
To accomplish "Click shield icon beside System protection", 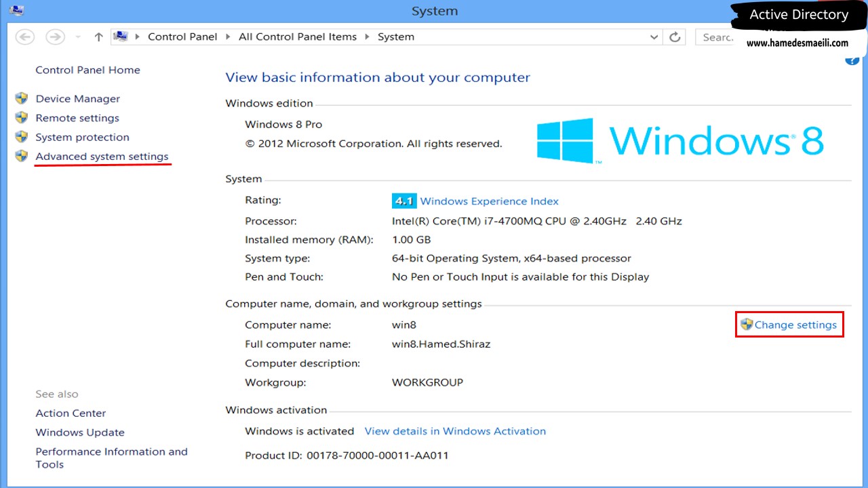I will point(22,136).
